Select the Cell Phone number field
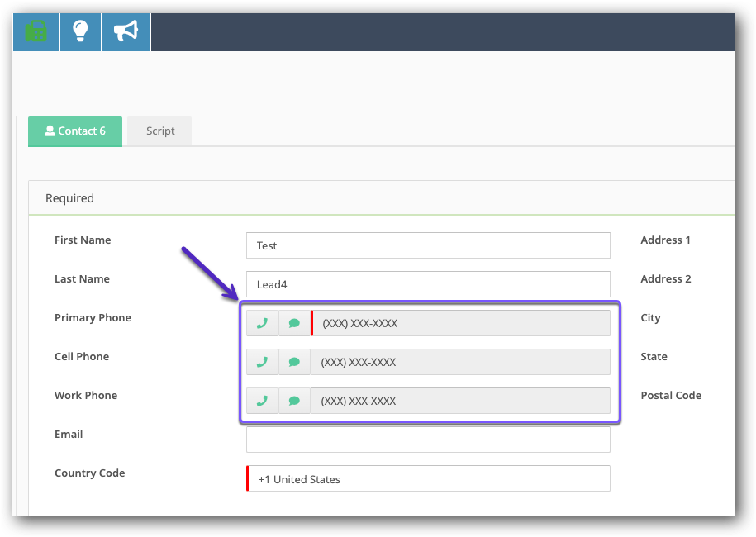The width and height of the screenshot is (756, 537). pos(460,362)
